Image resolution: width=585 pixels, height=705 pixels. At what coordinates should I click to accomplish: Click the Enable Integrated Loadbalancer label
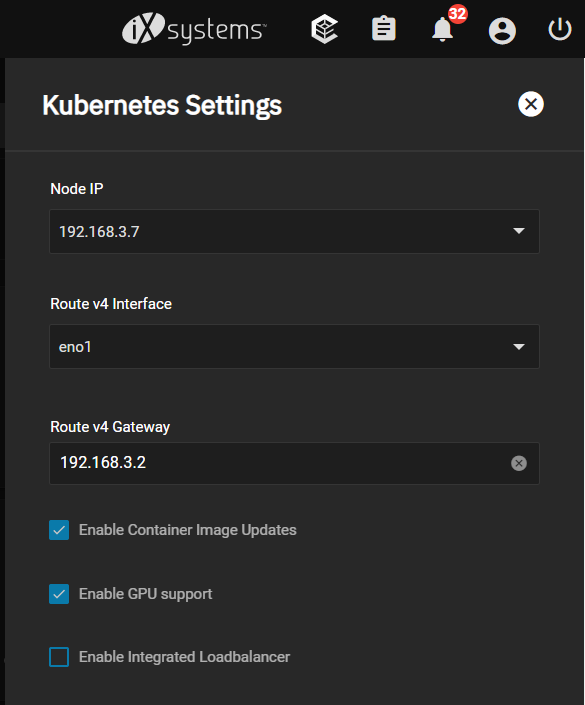click(184, 657)
